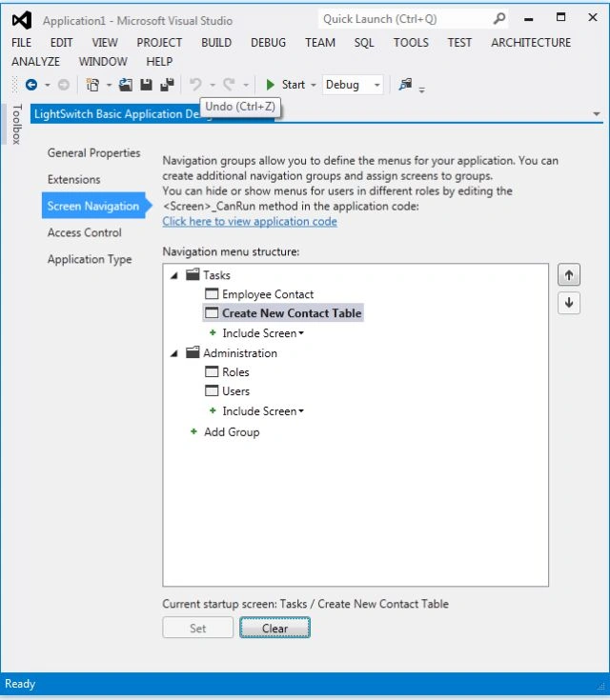The width and height of the screenshot is (610, 700).
Task: Select Create New Contact Table tree item
Action: click(283, 313)
